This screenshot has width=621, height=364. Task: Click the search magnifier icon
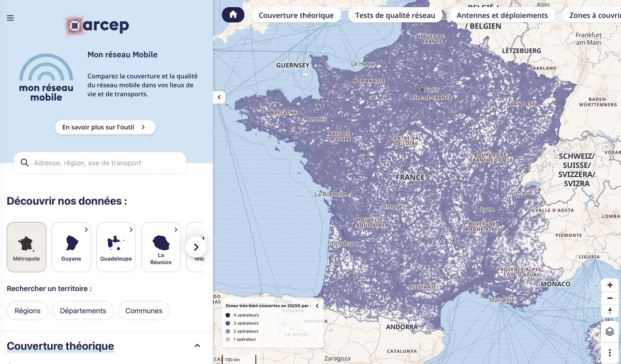(x=24, y=163)
